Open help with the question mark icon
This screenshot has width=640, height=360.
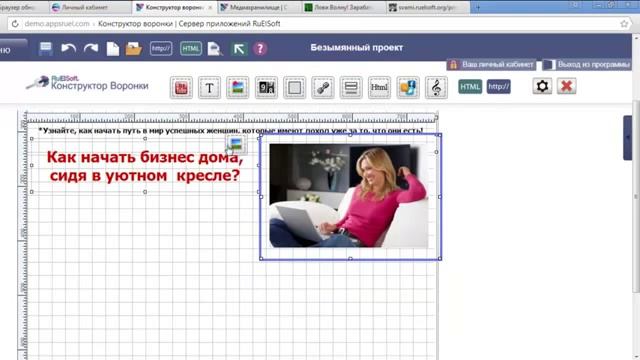pos(260,49)
